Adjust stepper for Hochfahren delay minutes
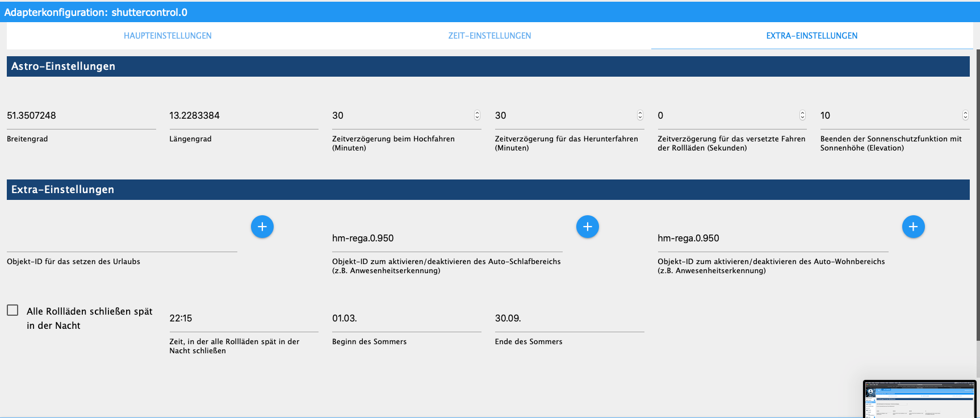This screenshot has height=418, width=980. (x=477, y=115)
